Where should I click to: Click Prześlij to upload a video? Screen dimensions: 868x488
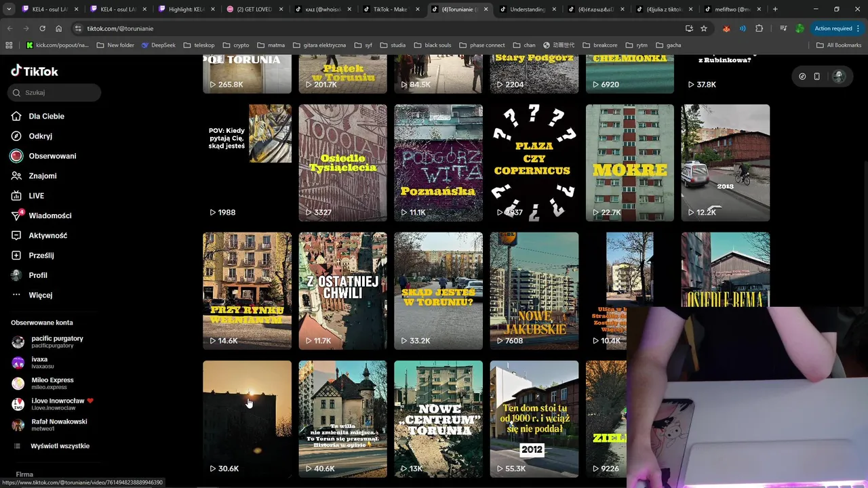(x=33, y=255)
